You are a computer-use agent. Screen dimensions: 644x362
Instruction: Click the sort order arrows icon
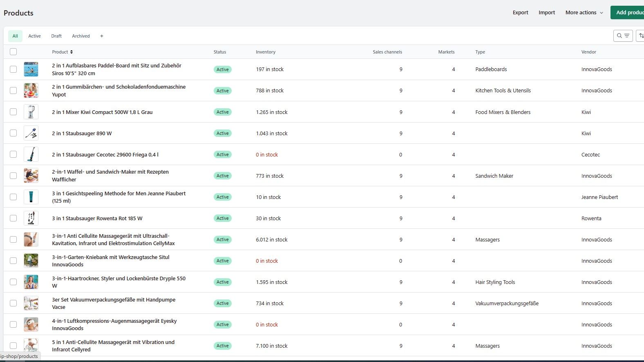point(641,36)
